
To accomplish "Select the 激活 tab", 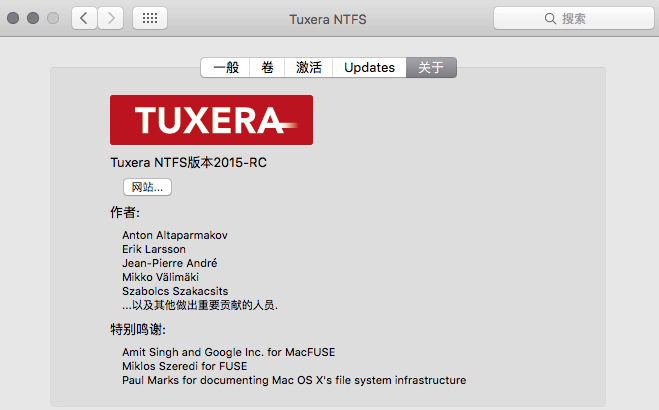I will point(308,67).
